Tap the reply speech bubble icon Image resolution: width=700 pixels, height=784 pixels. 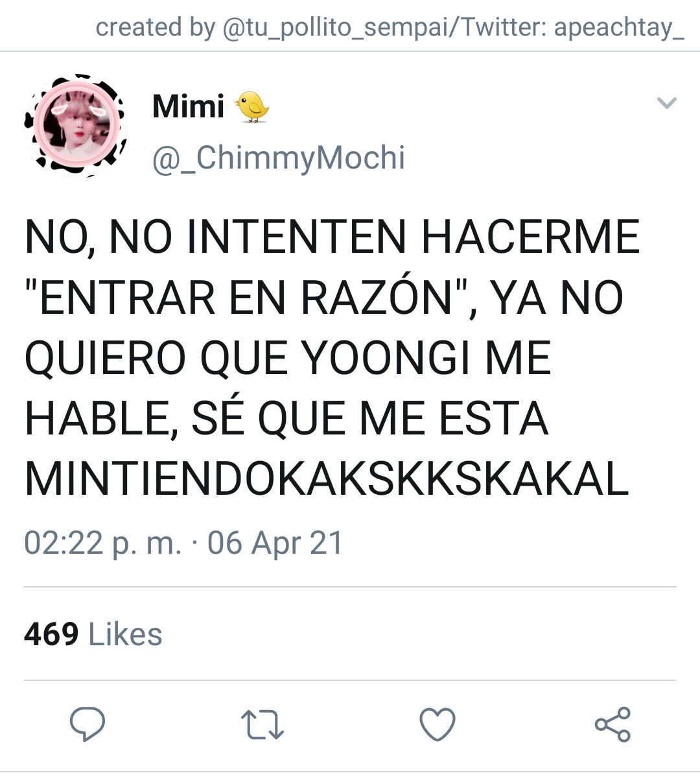pyautogui.click(x=87, y=724)
